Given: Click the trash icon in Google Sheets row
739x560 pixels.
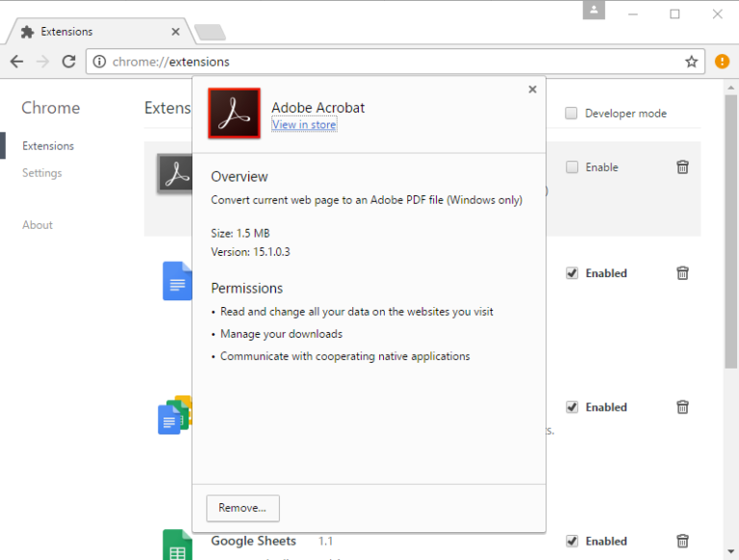Looking at the screenshot, I should [x=682, y=541].
